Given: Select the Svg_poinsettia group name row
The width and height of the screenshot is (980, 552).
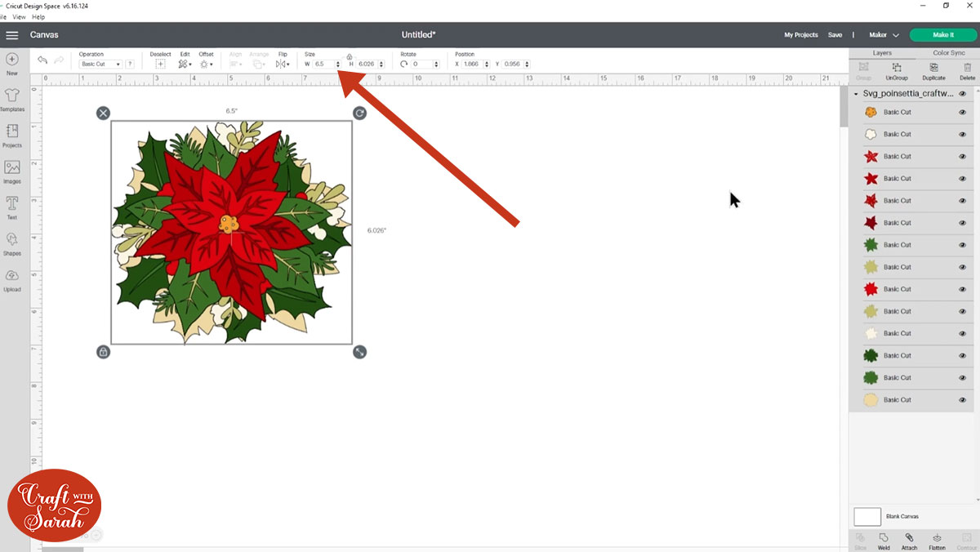Looking at the screenshot, I should pyautogui.click(x=908, y=94).
